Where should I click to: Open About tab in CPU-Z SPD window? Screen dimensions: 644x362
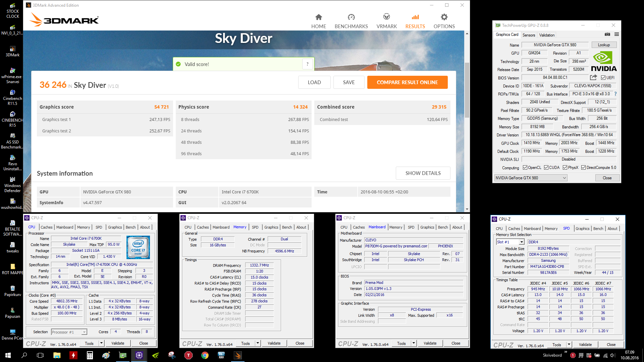point(612,229)
